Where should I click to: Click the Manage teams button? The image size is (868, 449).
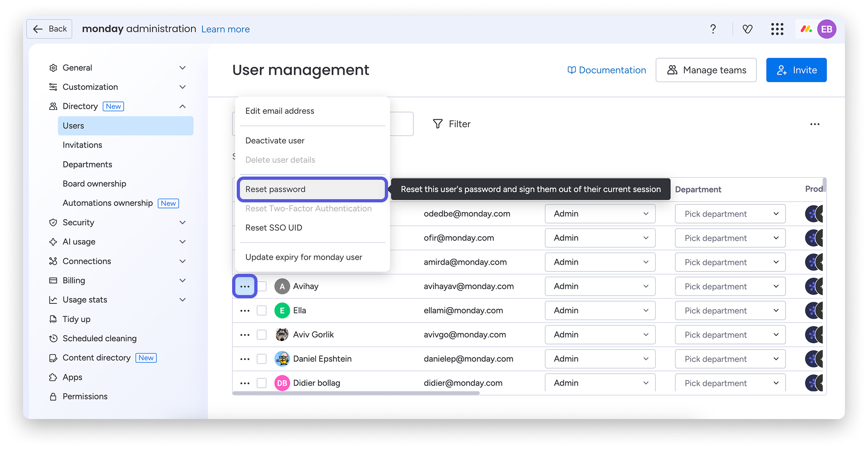click(x=706, y=70)
